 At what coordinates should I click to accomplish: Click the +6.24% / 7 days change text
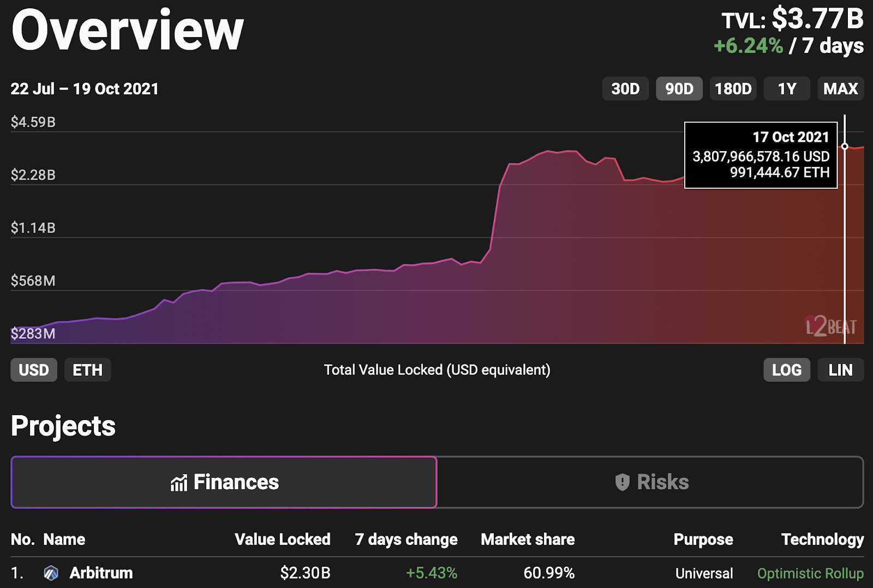click(789, 46)
